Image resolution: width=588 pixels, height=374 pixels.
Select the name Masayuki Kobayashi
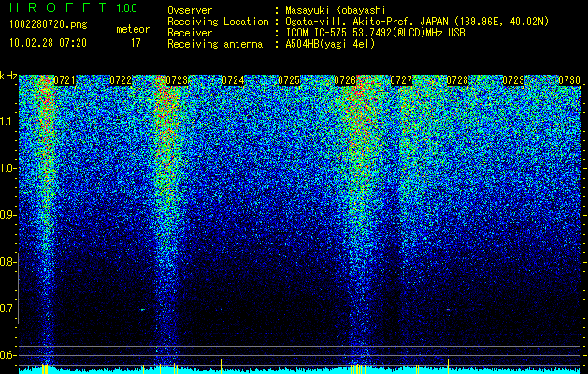(x=336, y=10)
